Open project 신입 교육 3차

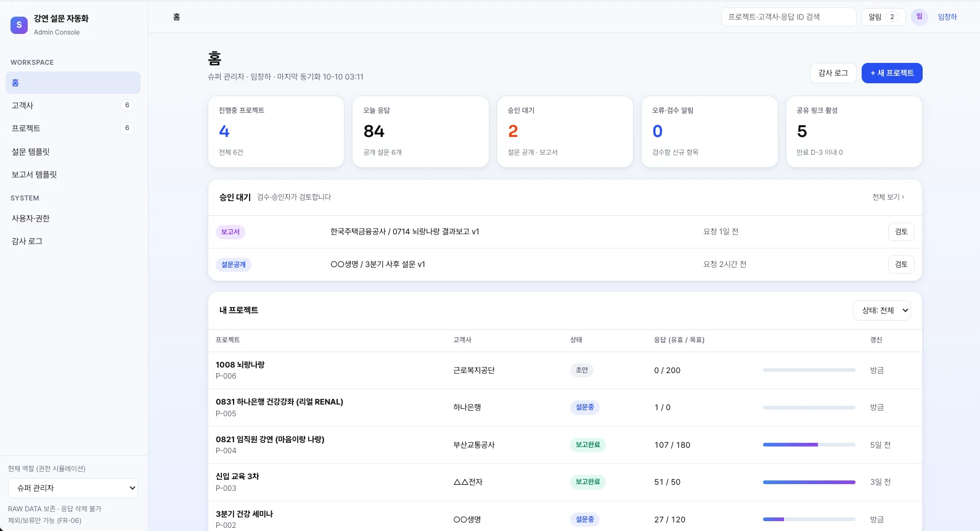coord(237,476)
